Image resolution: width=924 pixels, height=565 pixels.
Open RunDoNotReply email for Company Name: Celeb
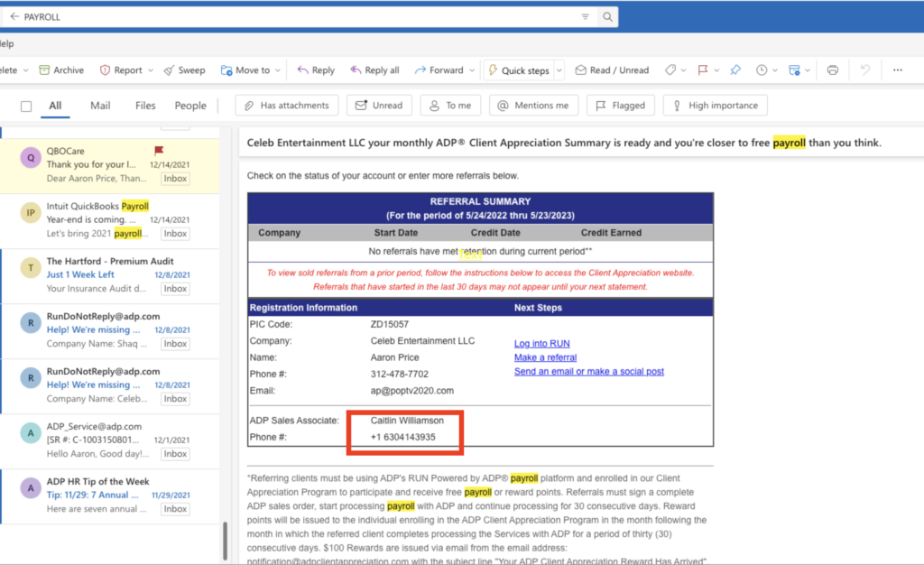[110, 385]
